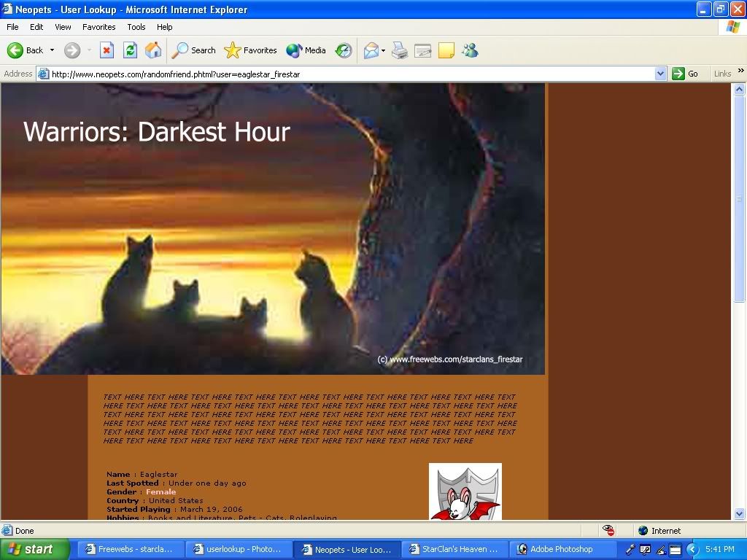Viewport: 747px width, 560px height.
Task: Print the page with the printer icon
Action: (x=400, y=50)
